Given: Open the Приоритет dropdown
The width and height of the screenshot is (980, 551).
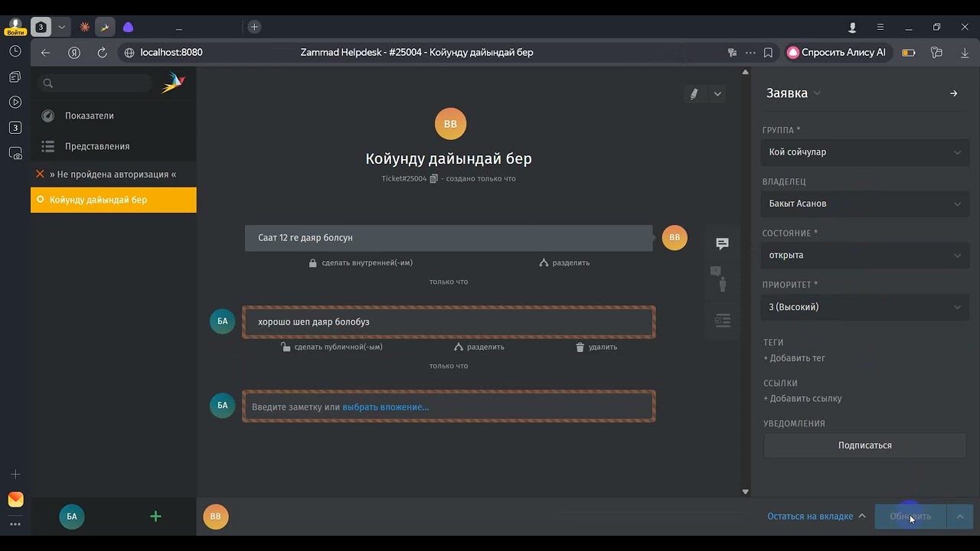Looking at the screenshot, I should point(865,307).
